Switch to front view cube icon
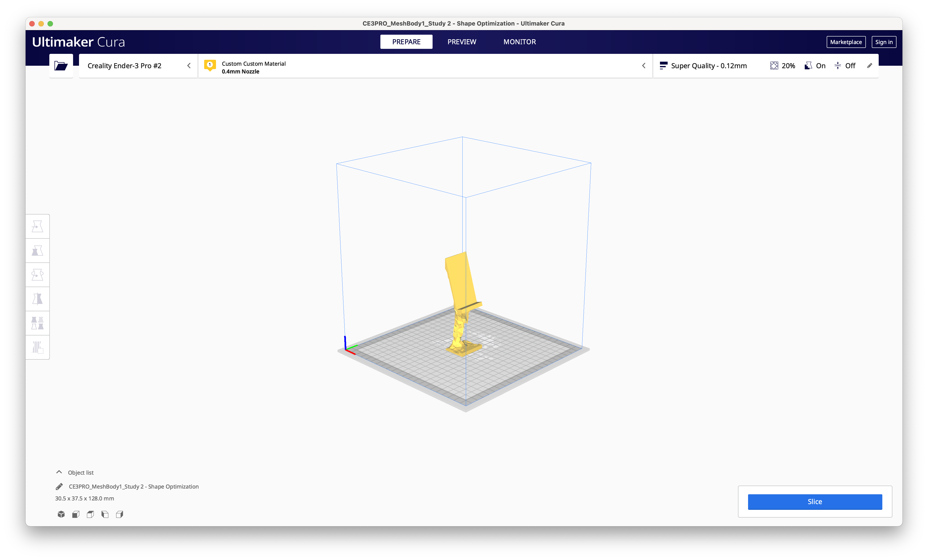928x560 pixels. click(x=76, y=514)
